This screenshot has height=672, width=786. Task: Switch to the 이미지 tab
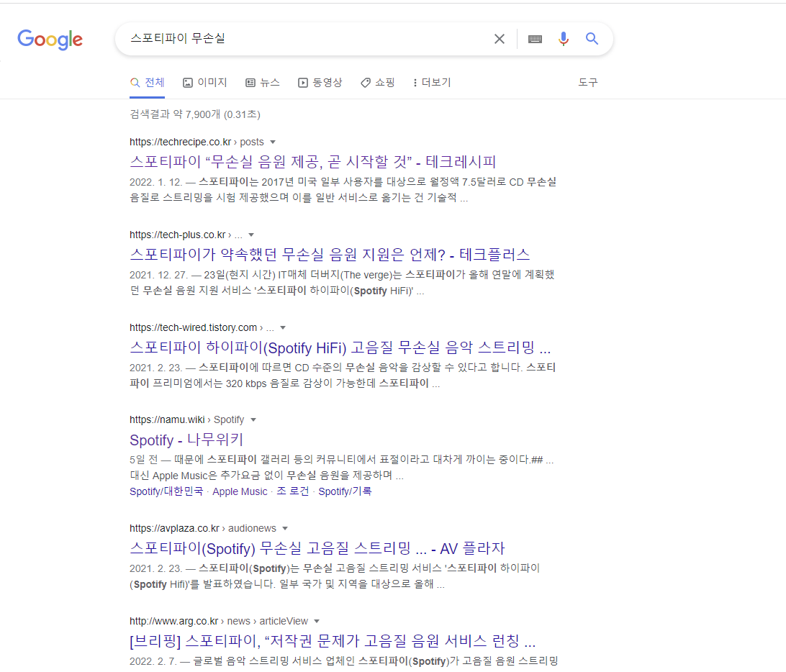click(205, 83)
